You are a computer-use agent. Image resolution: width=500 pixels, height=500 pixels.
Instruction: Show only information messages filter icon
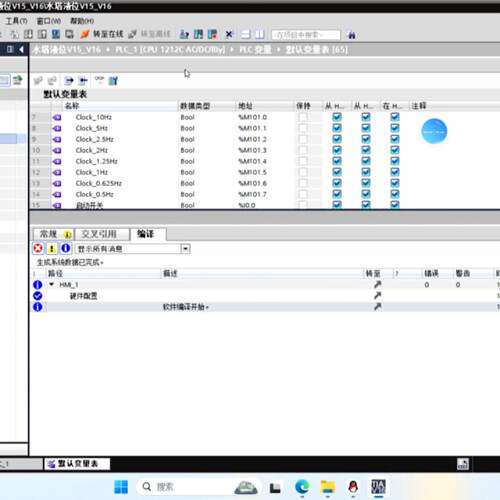click(66, 248)
